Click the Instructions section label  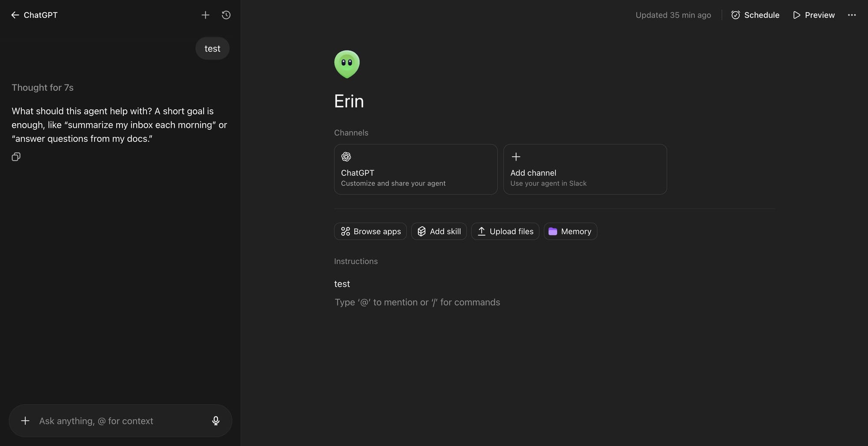(x=356, y=261)
